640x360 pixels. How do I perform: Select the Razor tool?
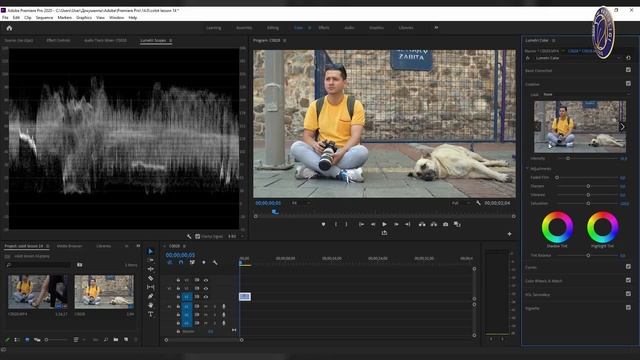tap(151, 278)
